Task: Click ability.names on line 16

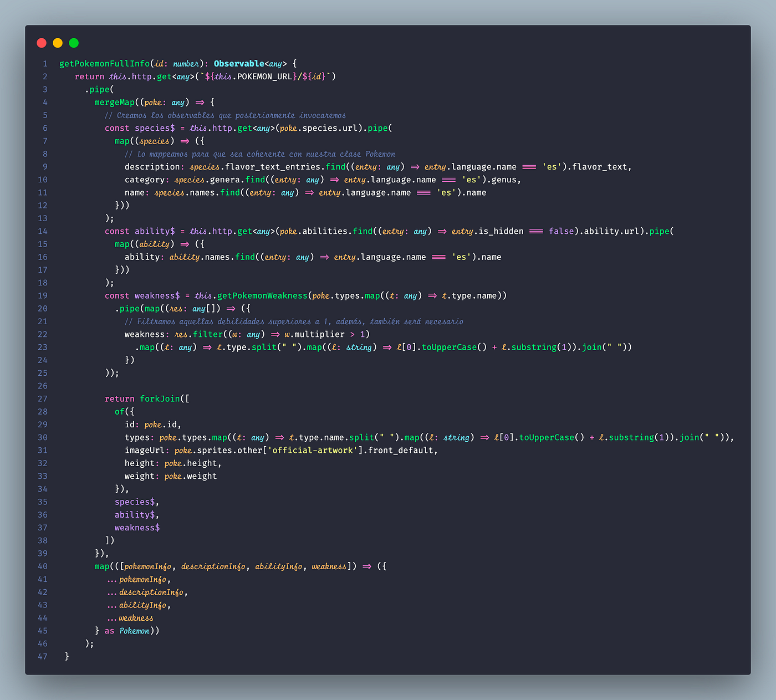Action: click(200, 257)
